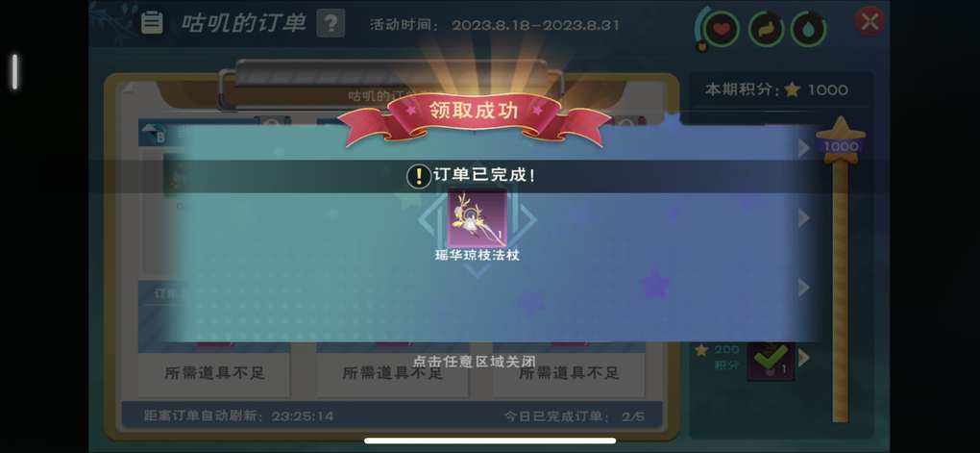This screenshot has width=980, height=453.
Task: Click the 本期积分 star points icon
Action: (792, 90)
